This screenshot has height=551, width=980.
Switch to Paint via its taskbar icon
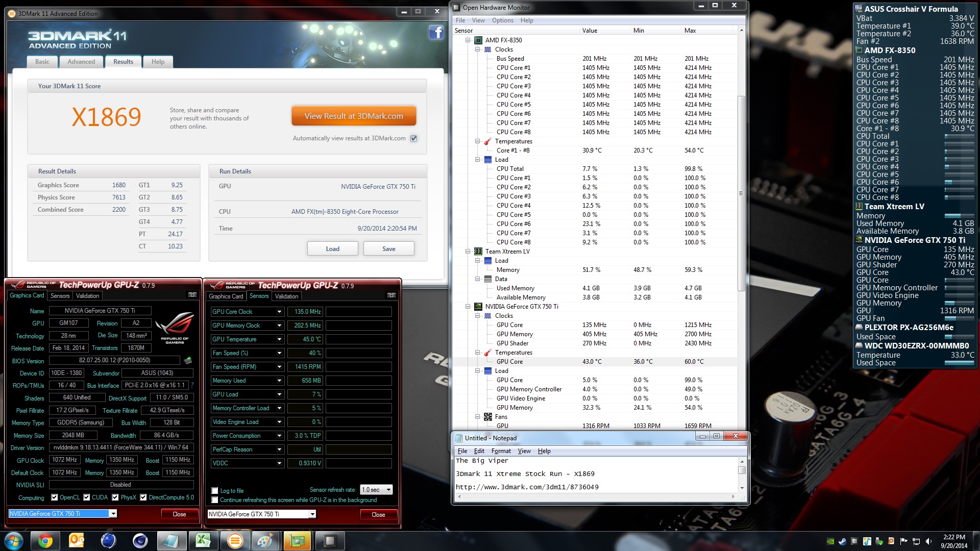tap(265, 541)
